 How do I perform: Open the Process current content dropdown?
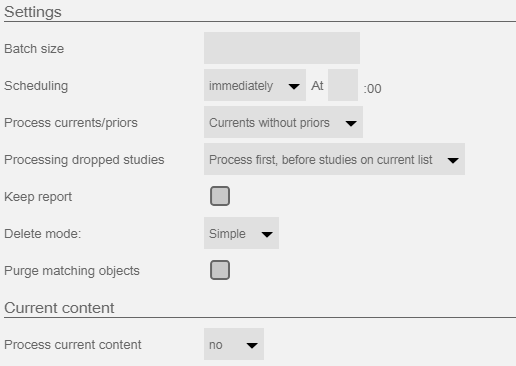234,344
